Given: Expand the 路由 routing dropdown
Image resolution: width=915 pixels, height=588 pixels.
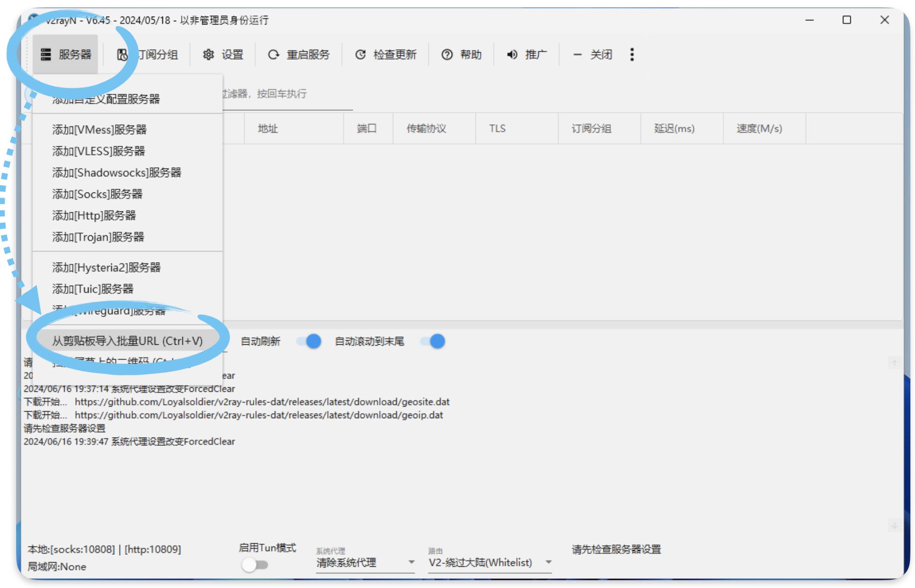Looking at the screenshot, I should pos(548,562).
